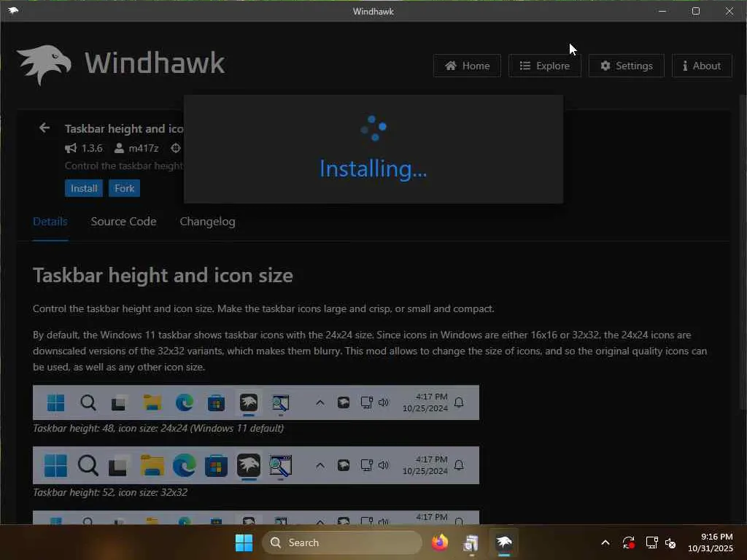Image resolution: width=747 pixels, height=560 pixels.
Task: Click caption 'Taskbar height: 48, icon size: 24x24'
Action: [158, 428]
